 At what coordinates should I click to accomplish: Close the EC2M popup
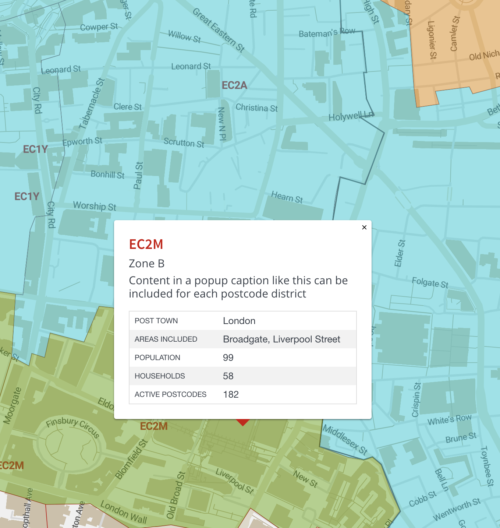364,227
